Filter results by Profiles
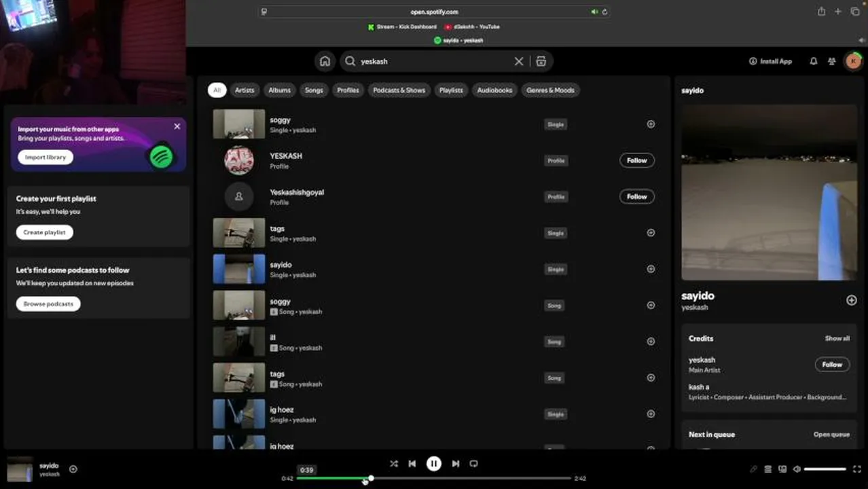The width and height of the screenshot is (868, 489). pyautogui.click(x=348, y=90)
